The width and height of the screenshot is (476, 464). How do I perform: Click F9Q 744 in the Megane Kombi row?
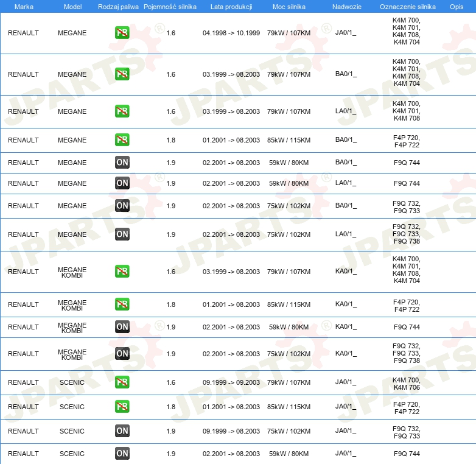click(x=407, y=327)
